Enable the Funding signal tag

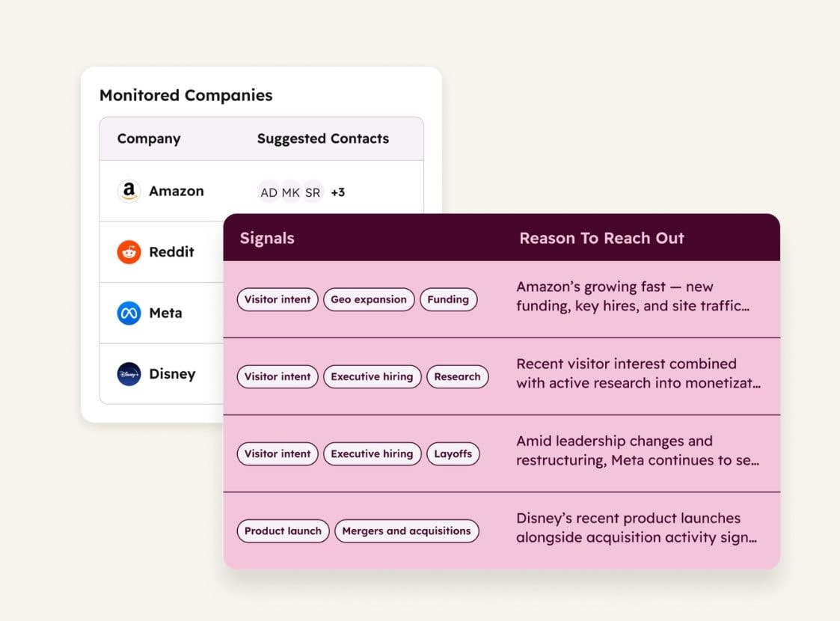pyautogui.click(x=448, y=299)
